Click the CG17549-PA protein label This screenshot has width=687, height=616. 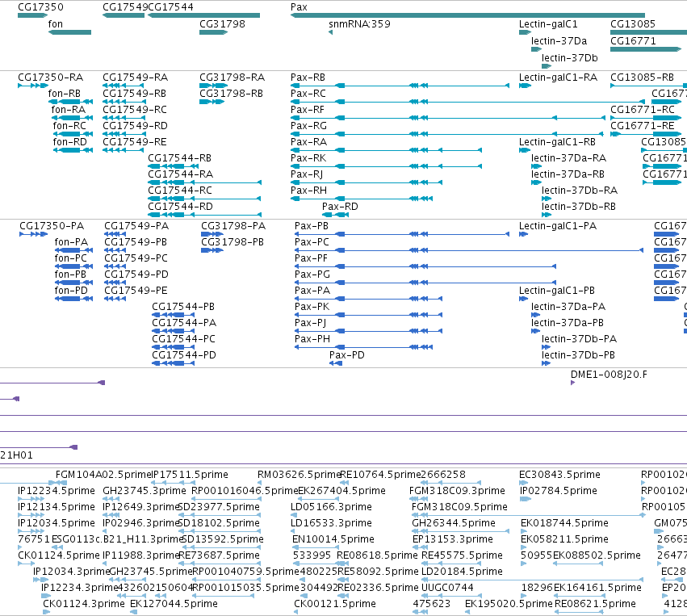point(136,226)
